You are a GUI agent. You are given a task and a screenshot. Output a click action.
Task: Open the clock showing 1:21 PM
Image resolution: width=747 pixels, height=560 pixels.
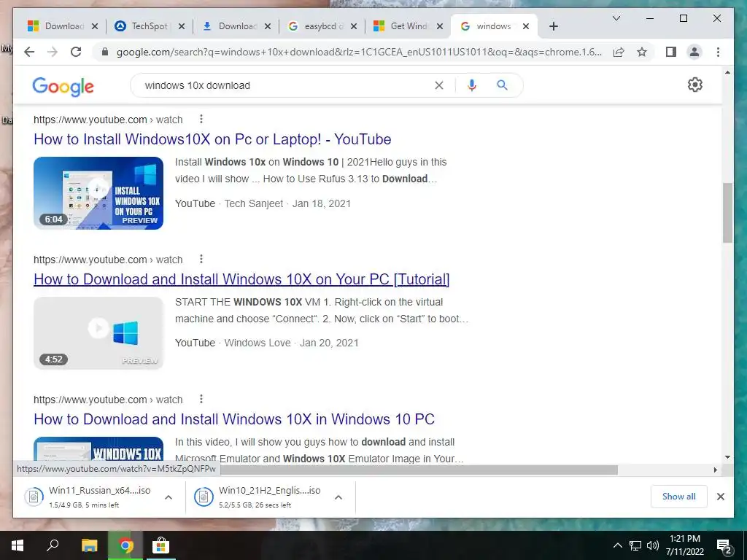(684, 545)
